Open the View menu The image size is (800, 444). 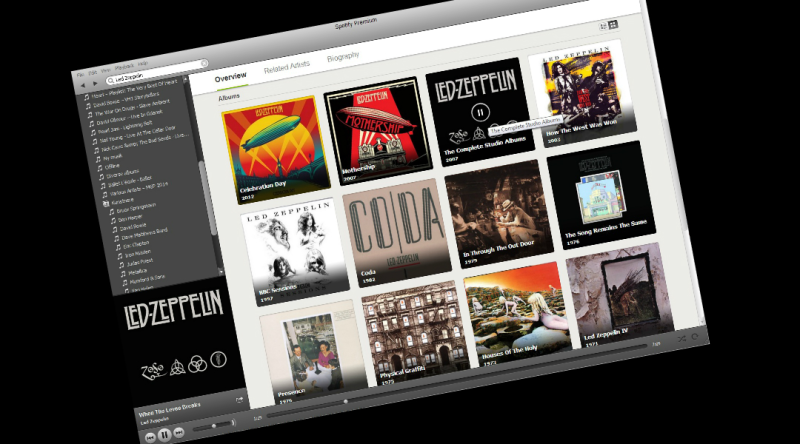(106, 70)
